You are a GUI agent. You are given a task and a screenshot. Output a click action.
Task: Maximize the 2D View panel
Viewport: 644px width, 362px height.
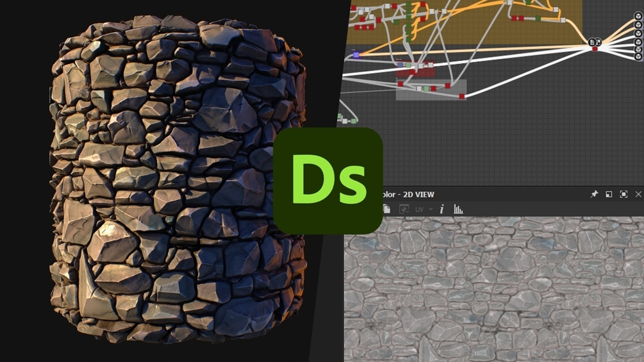623,194
